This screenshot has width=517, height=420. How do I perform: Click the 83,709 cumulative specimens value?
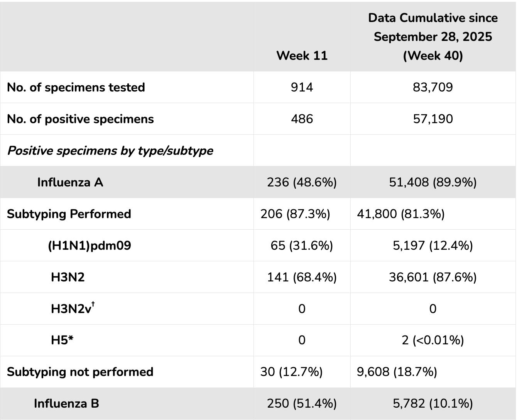click(x=433, y=87)
